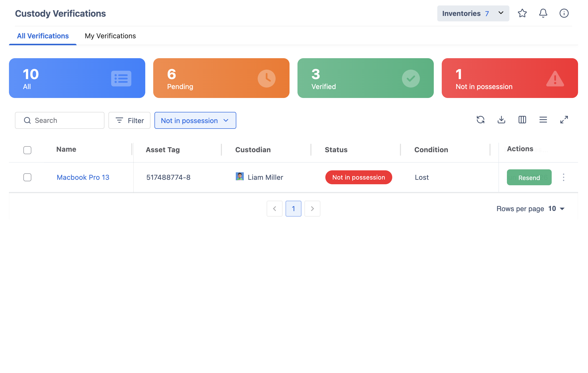Click into the Search field
The height and width of the screenshot is (373, 588).
click(x=60, y=120)
